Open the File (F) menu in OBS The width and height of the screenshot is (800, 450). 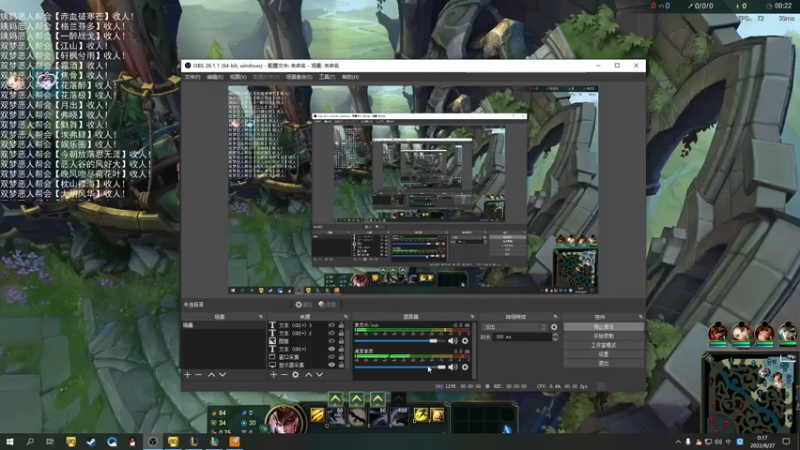[x=192, y=77]
